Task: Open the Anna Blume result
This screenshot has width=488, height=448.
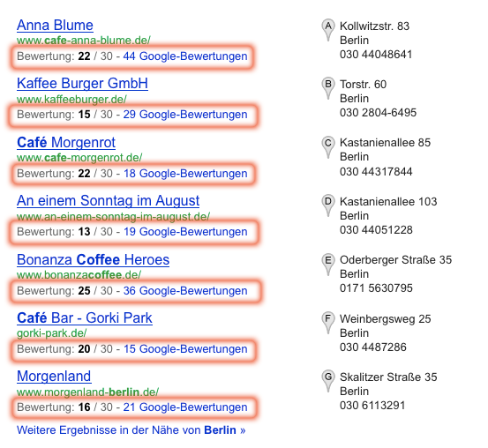Action: tap(55, 26)
